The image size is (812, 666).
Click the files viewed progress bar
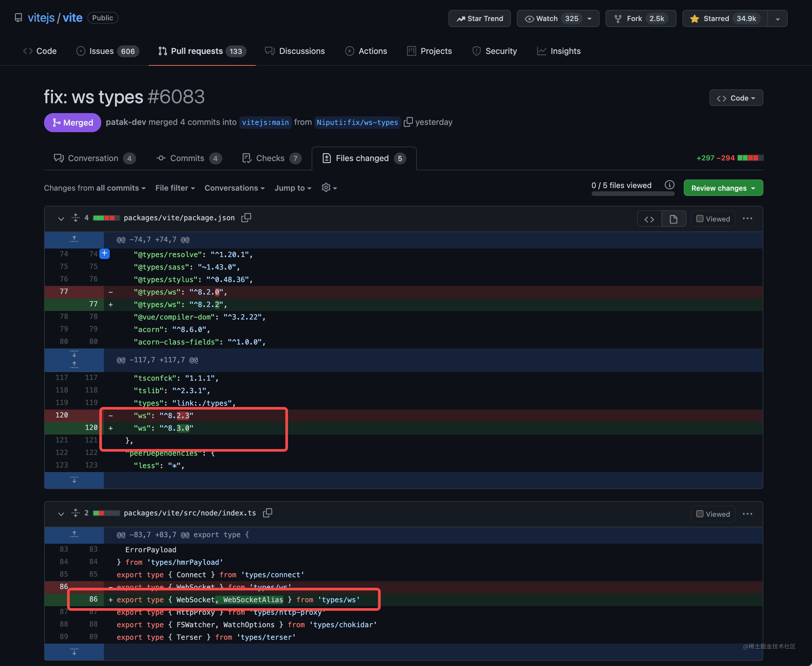[x=633, y=194]
